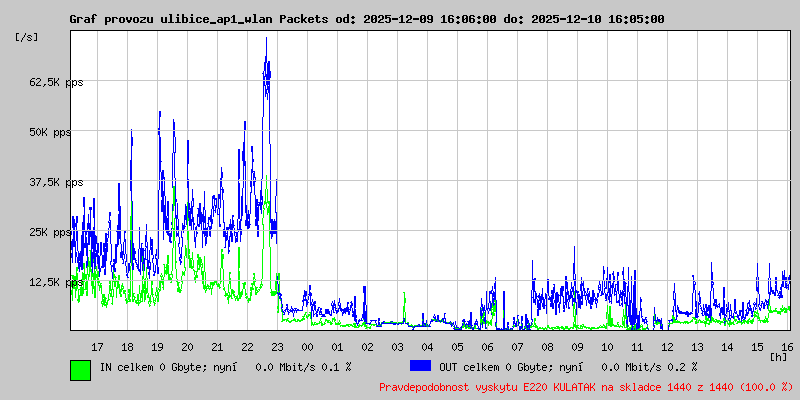Click the '00' midnight tick label
The width and height of the screenshot is (800, 400).
(307, 347)
